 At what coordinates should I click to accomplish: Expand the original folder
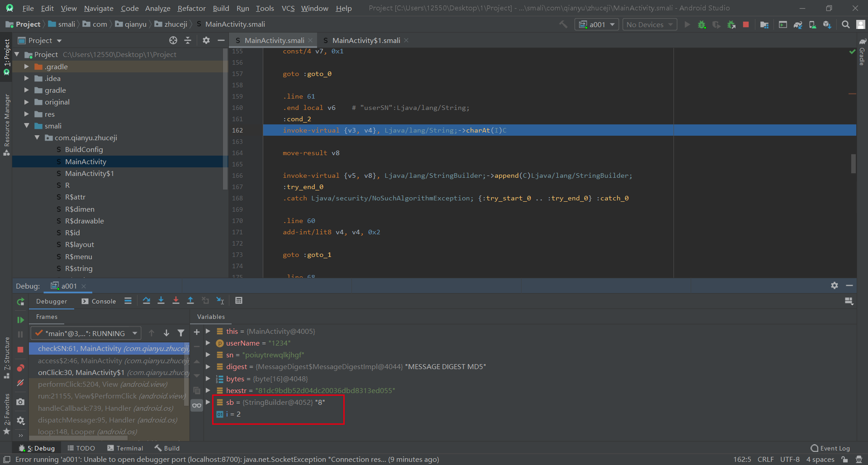(26, 102)
